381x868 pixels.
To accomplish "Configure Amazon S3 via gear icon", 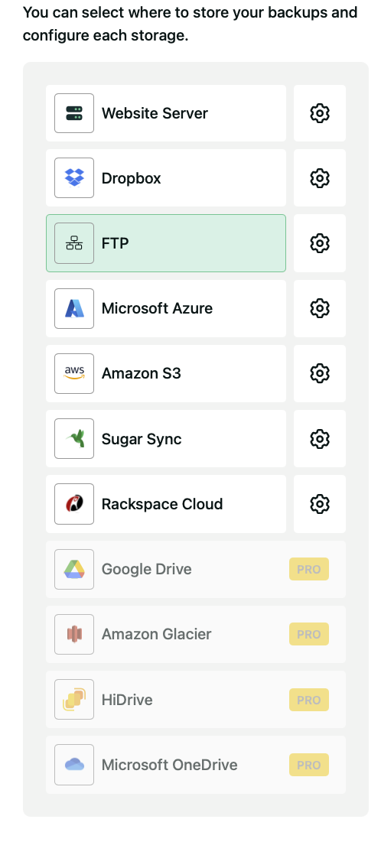I will point(320,374).
